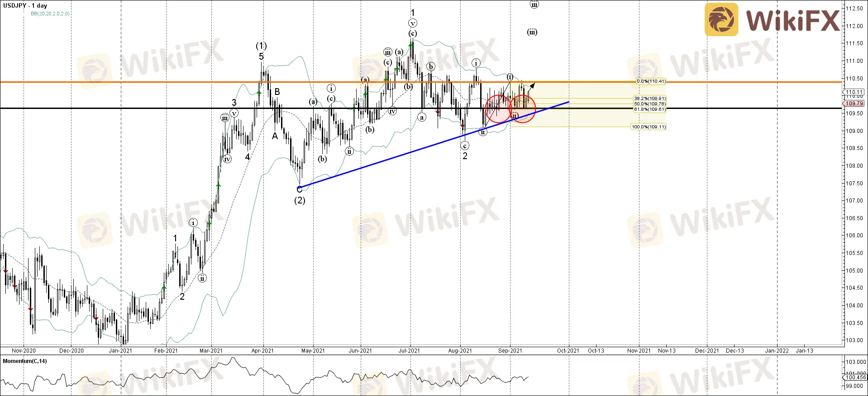Select the 110.50 price axis label
The height and width of the screenshot is (396, 868).
854,79
